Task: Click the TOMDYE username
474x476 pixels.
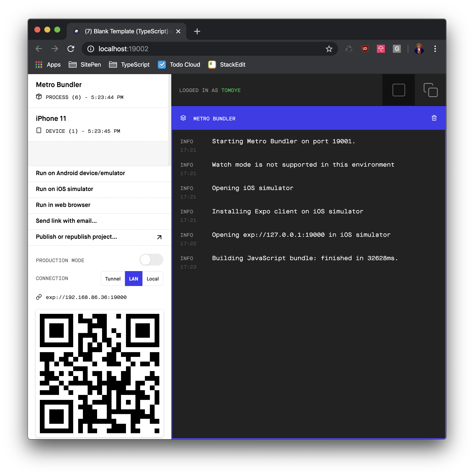Action: pos(231,91)
